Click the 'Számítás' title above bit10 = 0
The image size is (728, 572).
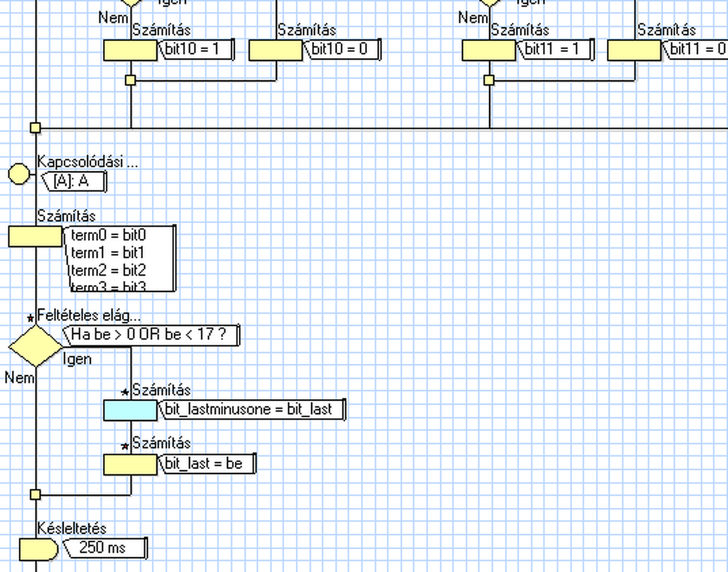307,30
